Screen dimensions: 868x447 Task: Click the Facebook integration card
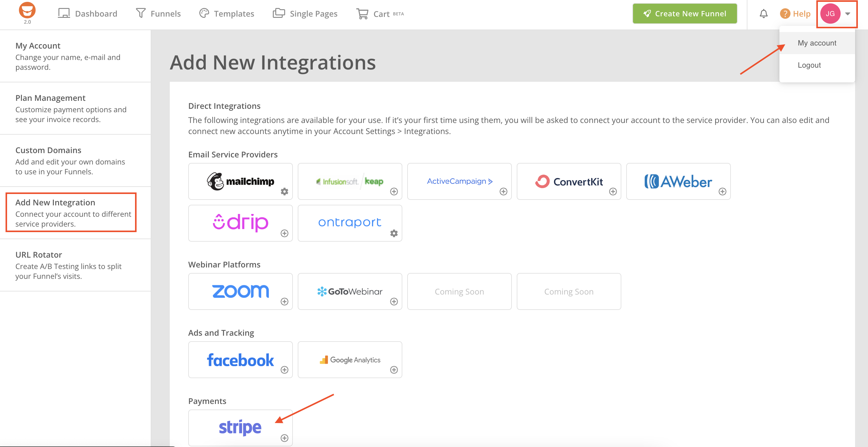click(x=240, y=360)
